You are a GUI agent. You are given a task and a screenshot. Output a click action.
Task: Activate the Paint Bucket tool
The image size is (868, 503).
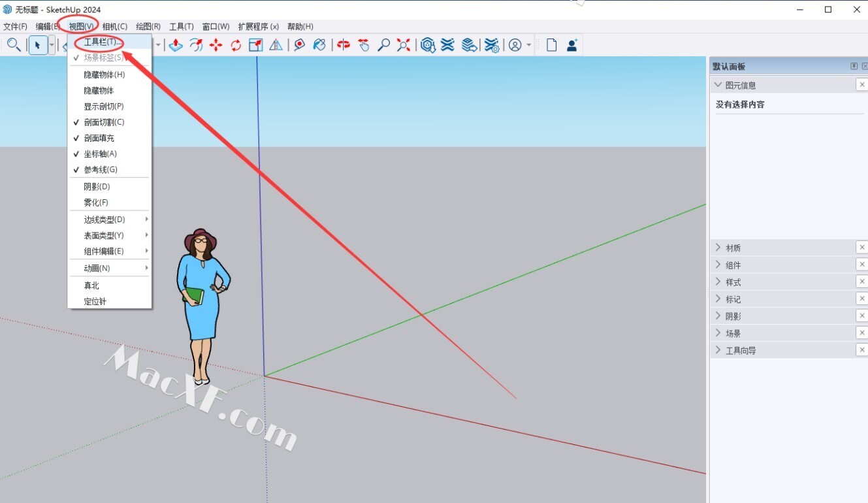coord(319,45)
